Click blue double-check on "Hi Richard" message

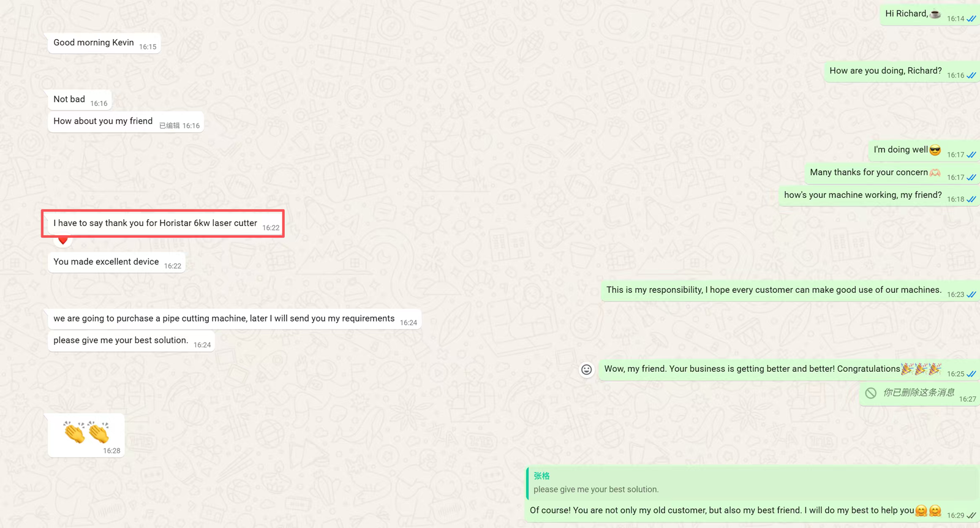(x=971, y=19)
